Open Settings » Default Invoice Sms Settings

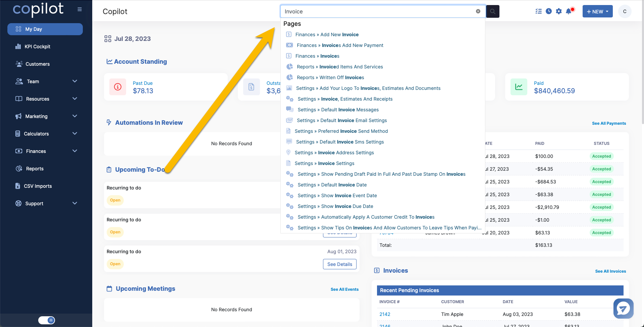340,142
